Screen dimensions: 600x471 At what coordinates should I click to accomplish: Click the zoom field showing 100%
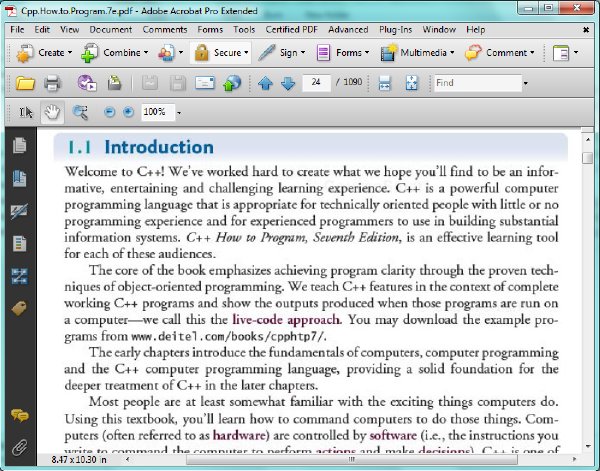tap(158, 112)
